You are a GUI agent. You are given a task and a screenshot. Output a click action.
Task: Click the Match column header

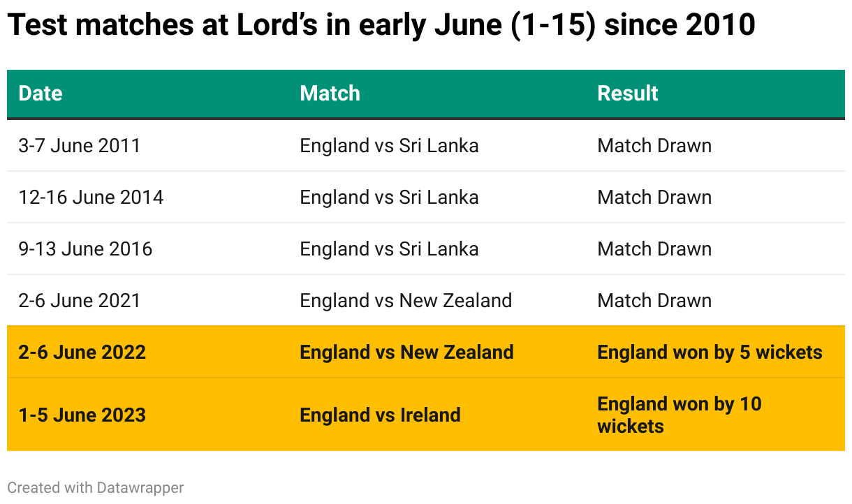(x=330, y=94)
